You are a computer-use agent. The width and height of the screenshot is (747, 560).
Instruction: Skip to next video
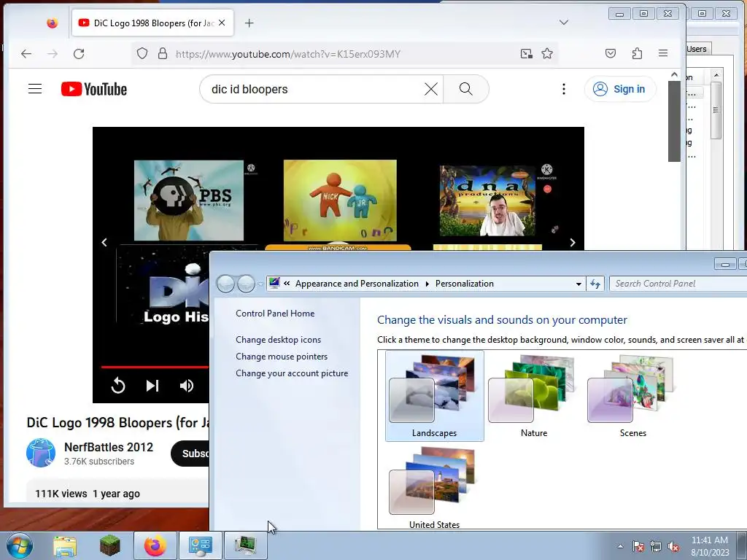click(152, 386)
